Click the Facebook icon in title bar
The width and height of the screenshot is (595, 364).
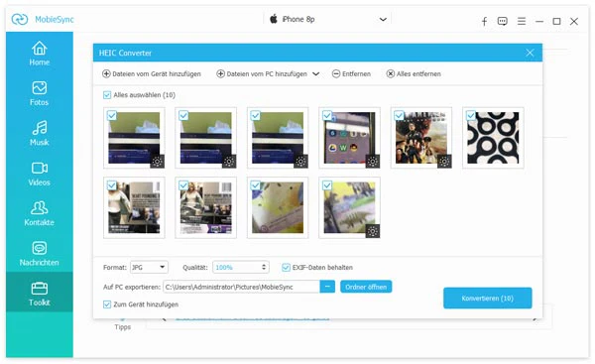(484, 21)
